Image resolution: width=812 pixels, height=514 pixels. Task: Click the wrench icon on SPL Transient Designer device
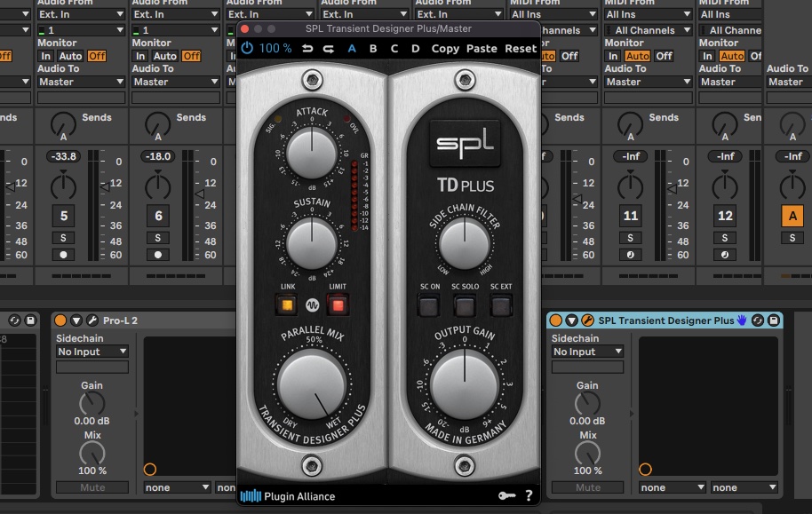[x=587, y=320]
